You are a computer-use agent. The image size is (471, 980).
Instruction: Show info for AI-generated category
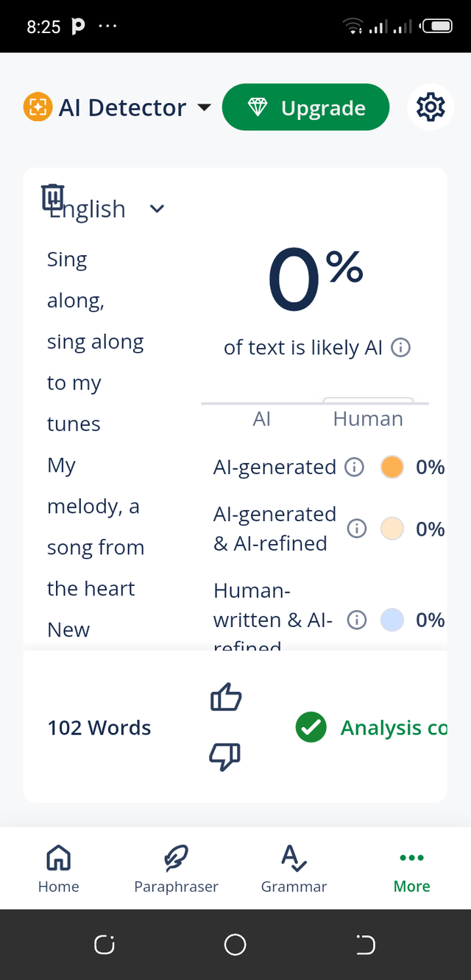(355, 468)
